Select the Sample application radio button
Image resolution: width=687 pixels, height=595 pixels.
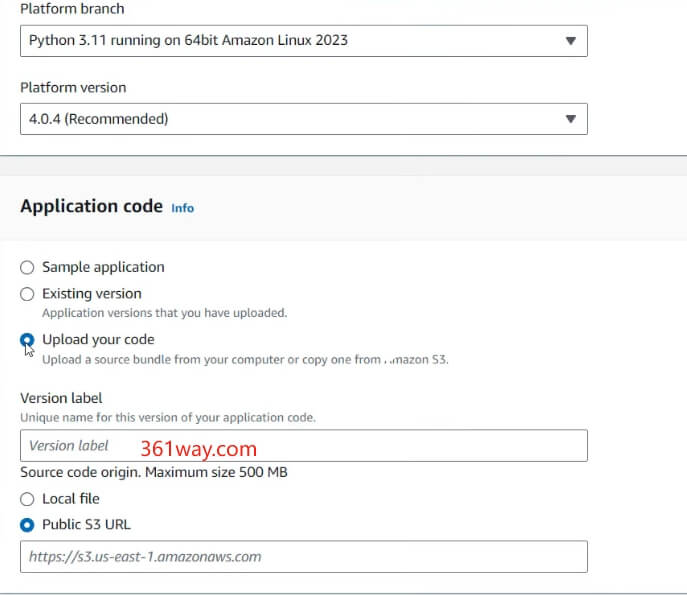(x=27, y=267)
